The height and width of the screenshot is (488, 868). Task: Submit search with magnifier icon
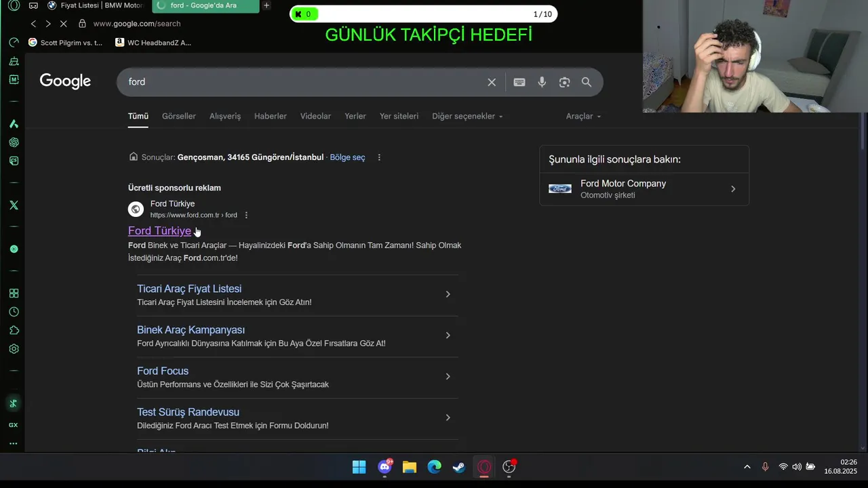click(587, 82)
